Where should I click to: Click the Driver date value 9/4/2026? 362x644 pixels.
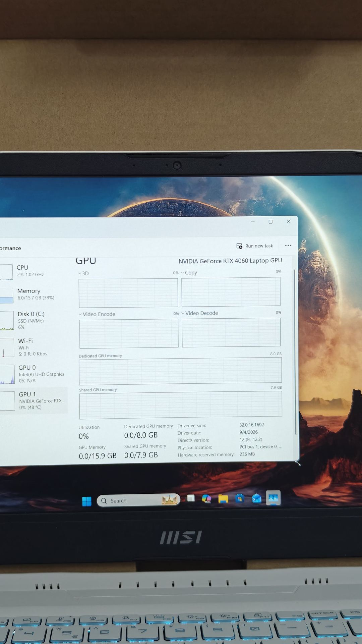tap(248, 432)
